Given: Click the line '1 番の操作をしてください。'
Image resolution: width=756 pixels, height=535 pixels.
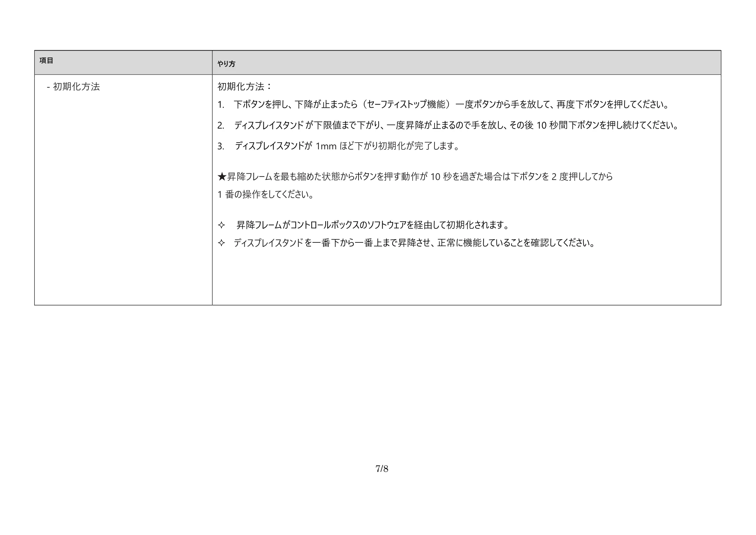Looking at the screenshot, I should pyautogui.click(x=266, y=195).
